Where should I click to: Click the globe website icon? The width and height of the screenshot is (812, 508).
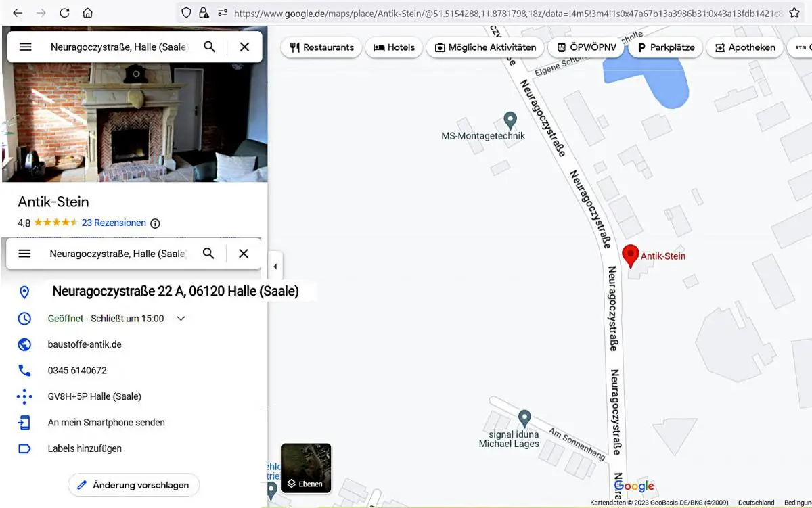[24, 344]
